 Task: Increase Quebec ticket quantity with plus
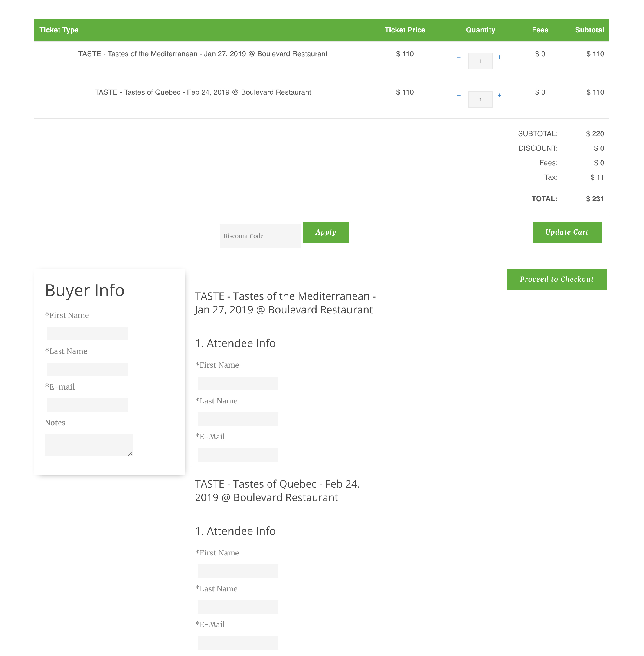(x=499, y=95)
